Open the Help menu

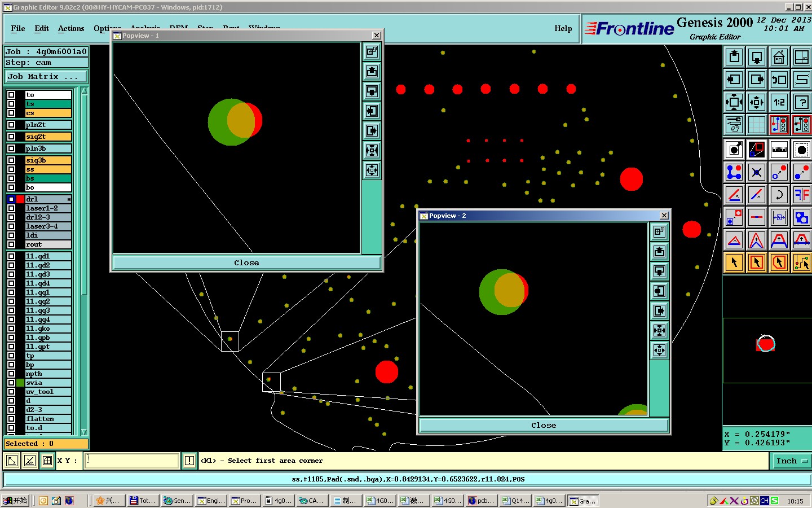click(563, 28)
